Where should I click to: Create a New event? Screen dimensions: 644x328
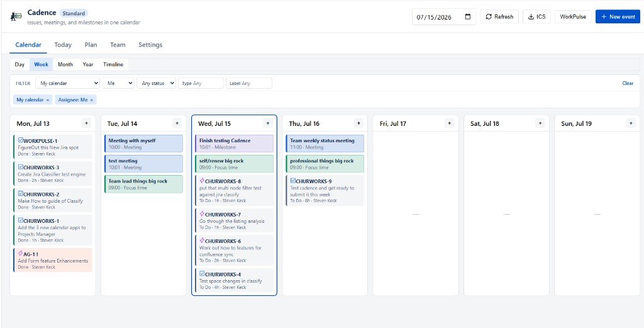click(618, 17)
